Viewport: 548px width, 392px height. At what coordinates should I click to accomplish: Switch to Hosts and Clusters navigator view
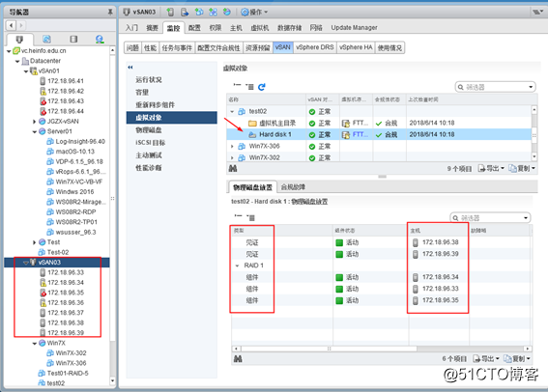click(x=19, y=39)
